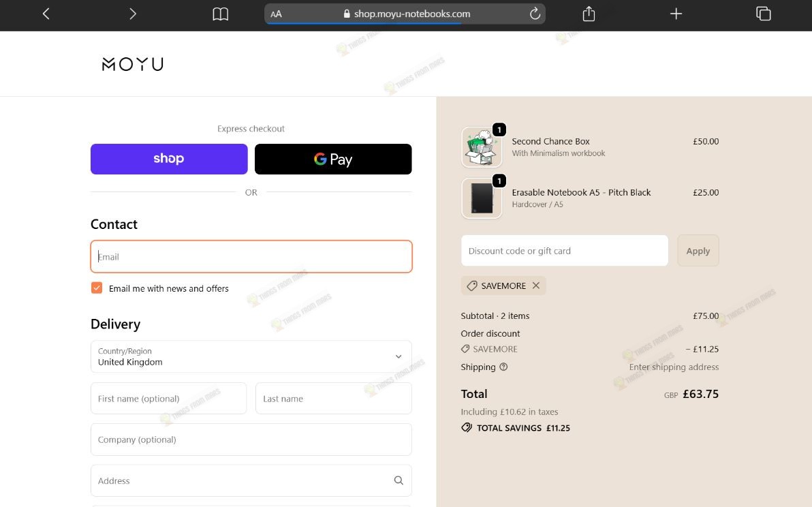Click the Shipping help question mark icon
The height and width of the screenshot is (507, 812).
(503, 367)
